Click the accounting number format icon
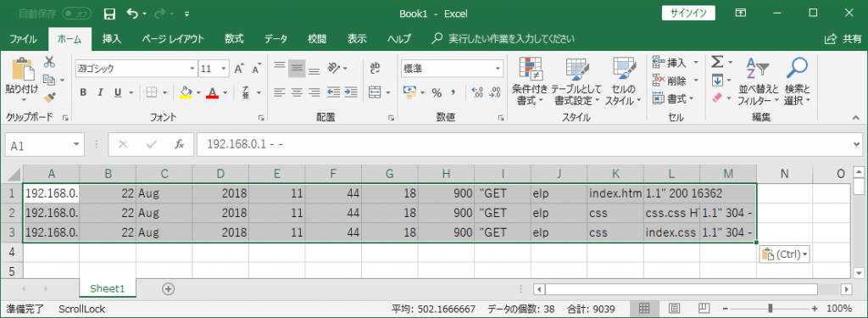This screenshot has width=868, height=318. coord(409,92)
